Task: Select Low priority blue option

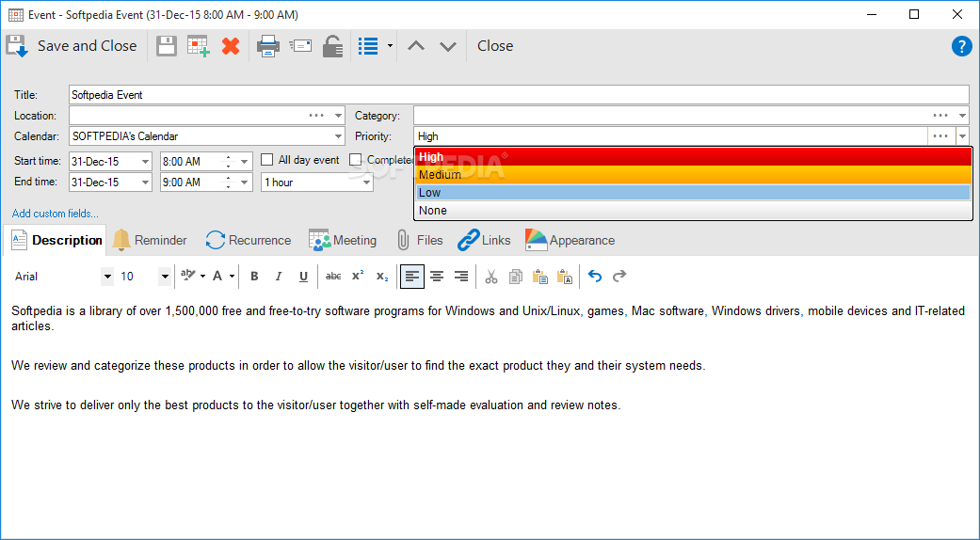Action: (x=693, y=192)
